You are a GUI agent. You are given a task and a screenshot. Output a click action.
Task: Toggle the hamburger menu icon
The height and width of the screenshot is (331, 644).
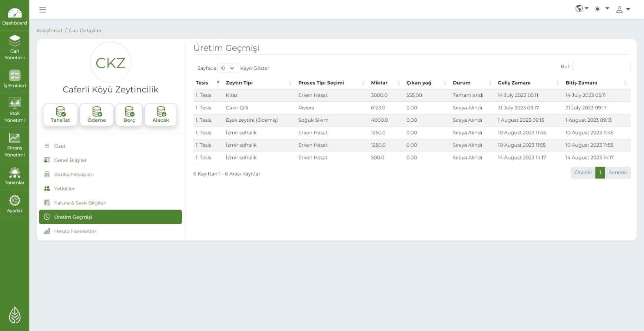(x=43, y=10)
